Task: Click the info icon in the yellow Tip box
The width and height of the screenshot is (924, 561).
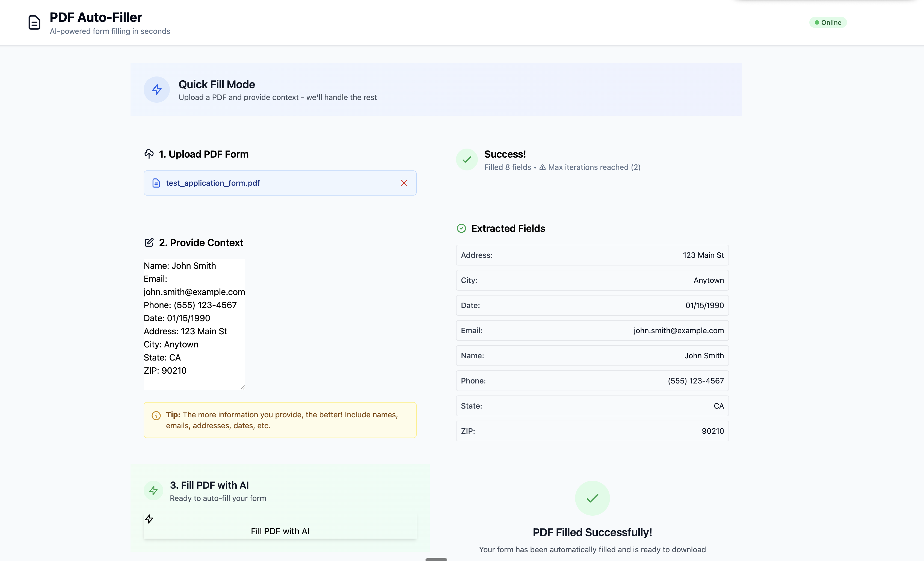Action: pyautogui.click(x=156, y=415)
